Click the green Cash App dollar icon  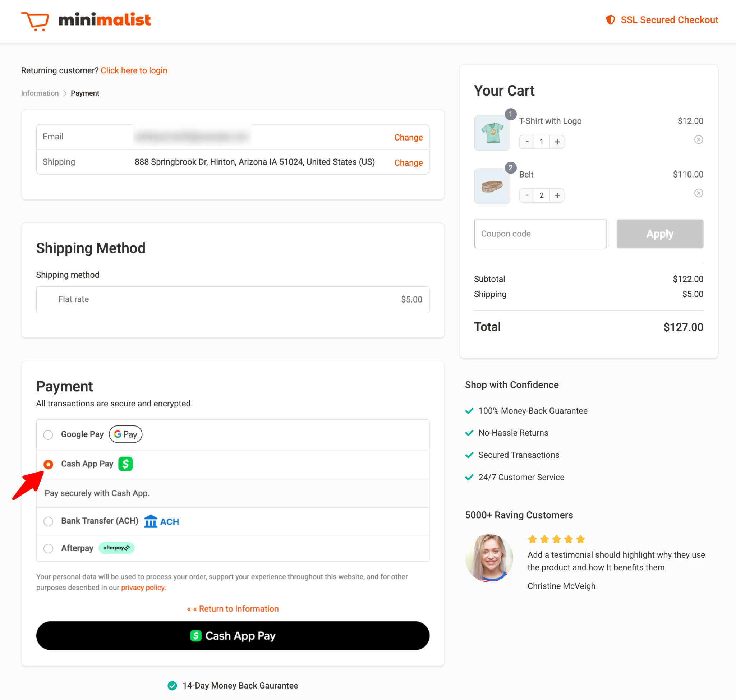(x=125, y=464)
